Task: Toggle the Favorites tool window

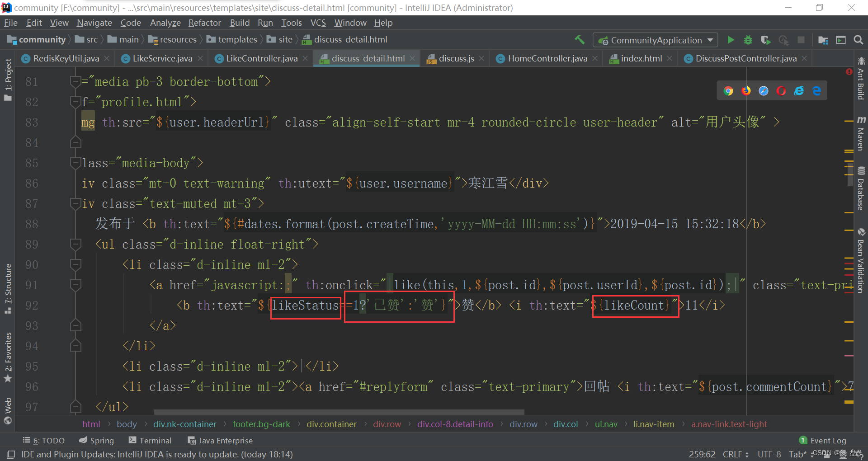Action: click(8, 357)
